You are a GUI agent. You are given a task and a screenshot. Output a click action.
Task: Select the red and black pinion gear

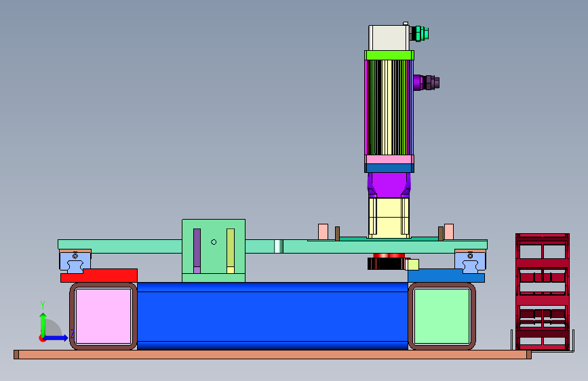click(x=387, y=262)
